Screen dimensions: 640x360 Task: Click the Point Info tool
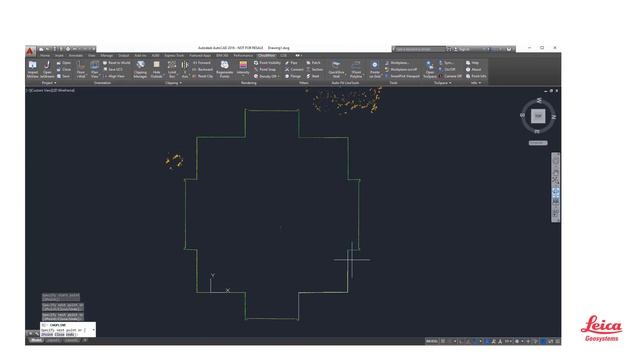[x=476, y=76]
